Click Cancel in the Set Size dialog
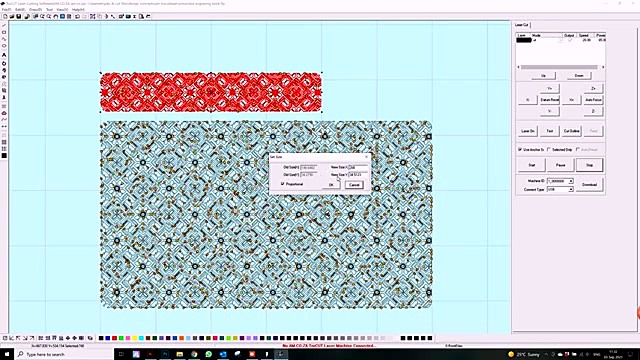 pyautogui.click(x=354, y=185)
